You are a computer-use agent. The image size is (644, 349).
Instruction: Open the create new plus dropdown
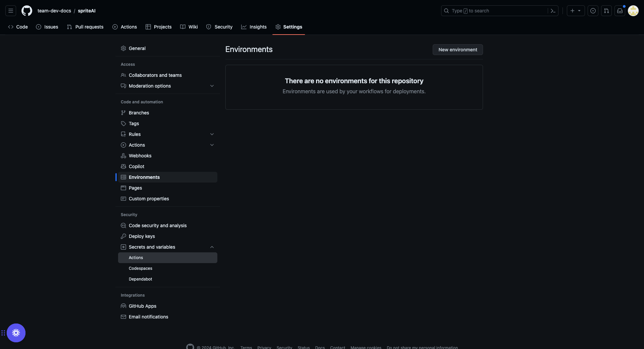575,11
